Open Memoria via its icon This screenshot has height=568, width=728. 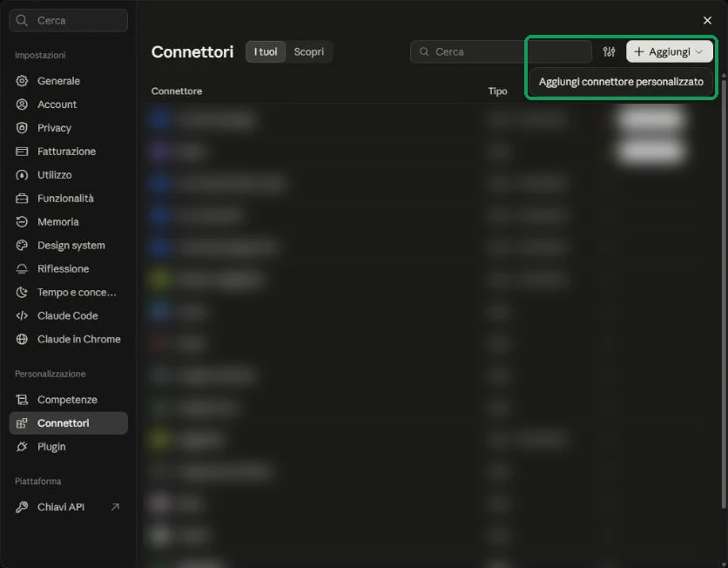pos(22,222)
